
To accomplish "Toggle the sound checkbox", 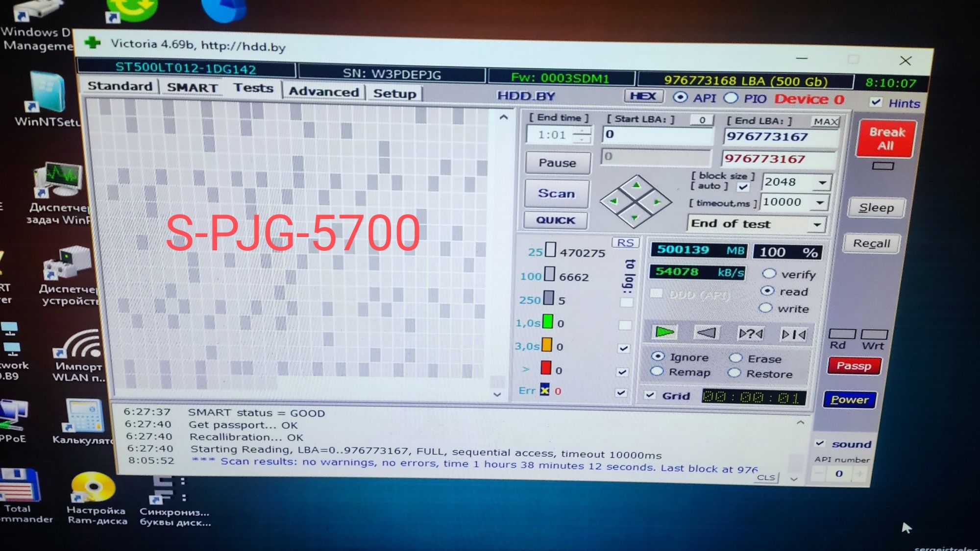I will [x=819, y=443].
